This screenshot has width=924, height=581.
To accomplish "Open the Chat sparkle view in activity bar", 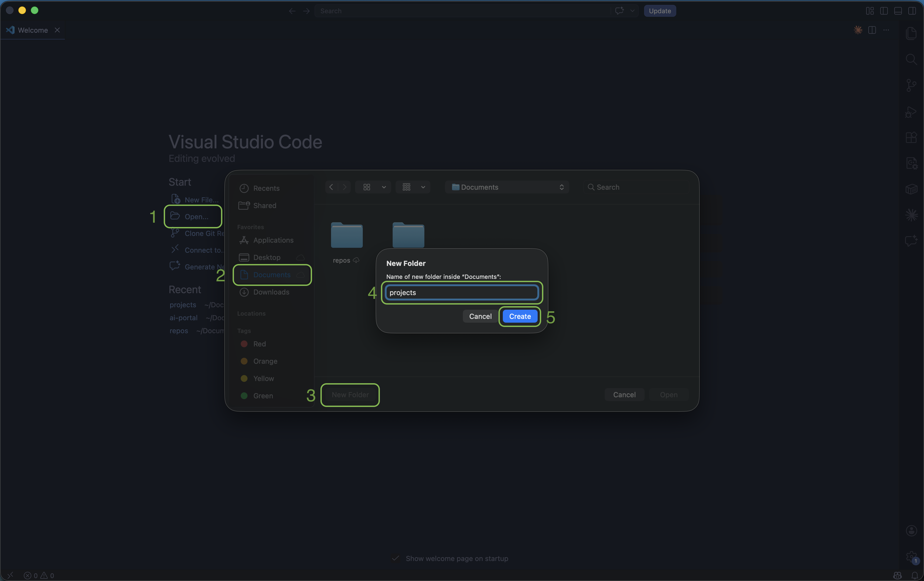I will pos(911,241).
